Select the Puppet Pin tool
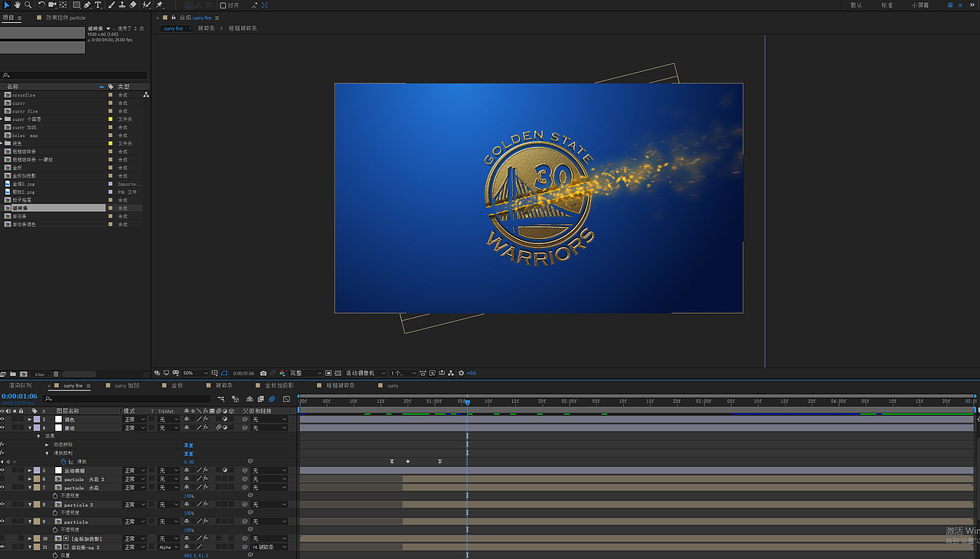This screenshot has width=980, height=559. click(x=159, y=5)
